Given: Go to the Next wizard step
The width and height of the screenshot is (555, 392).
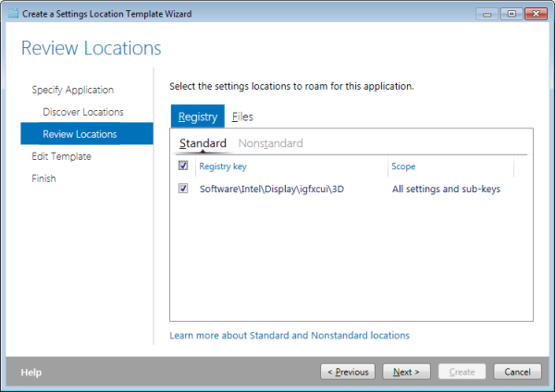Looking at the screenshot, I should pos(406,372).
